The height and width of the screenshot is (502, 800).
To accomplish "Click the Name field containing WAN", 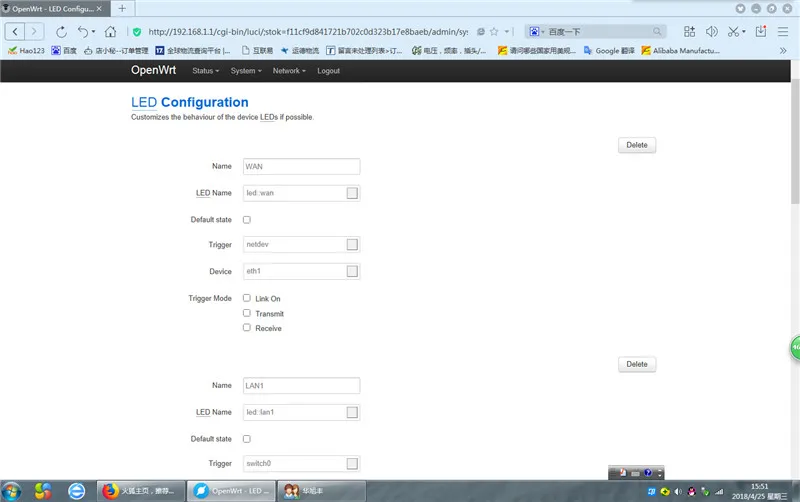I will (302, 166).
